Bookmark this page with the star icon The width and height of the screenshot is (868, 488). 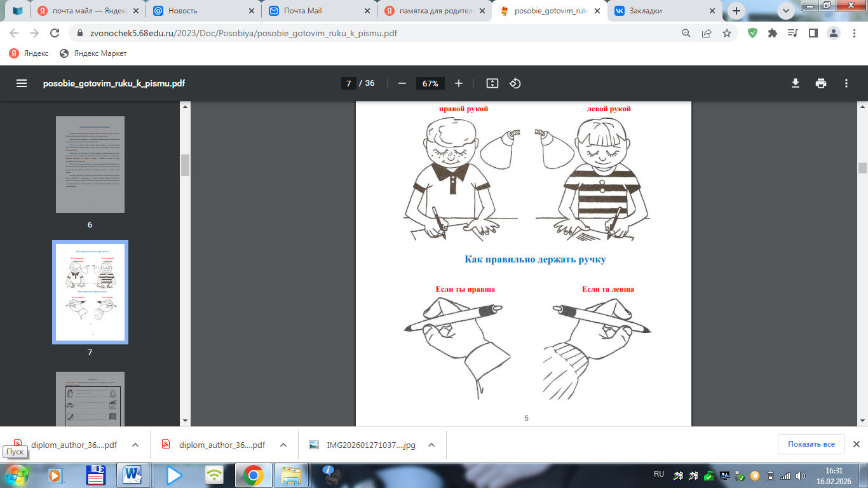click(x=727, y=34)
